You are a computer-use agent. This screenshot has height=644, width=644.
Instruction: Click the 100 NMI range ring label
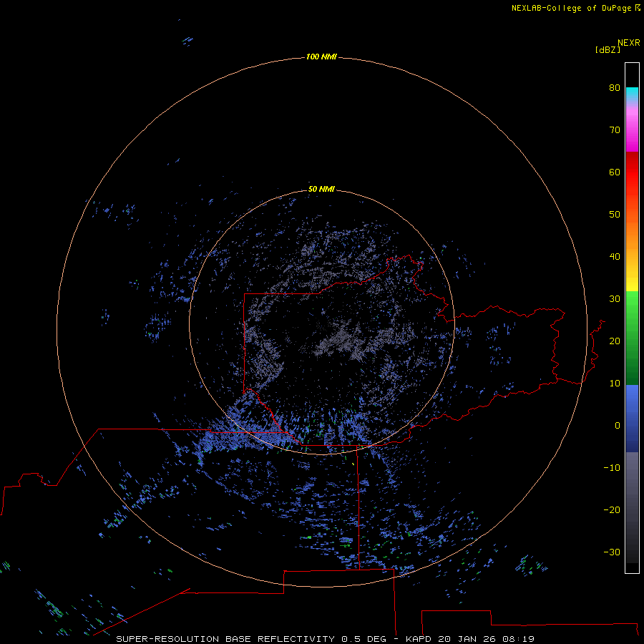click(x=321, y=57)
